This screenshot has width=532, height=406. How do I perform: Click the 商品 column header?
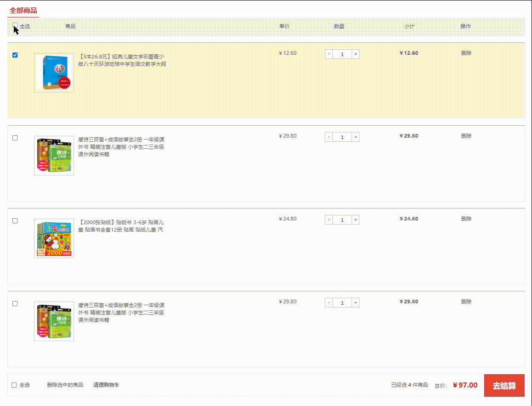[70, 26]
